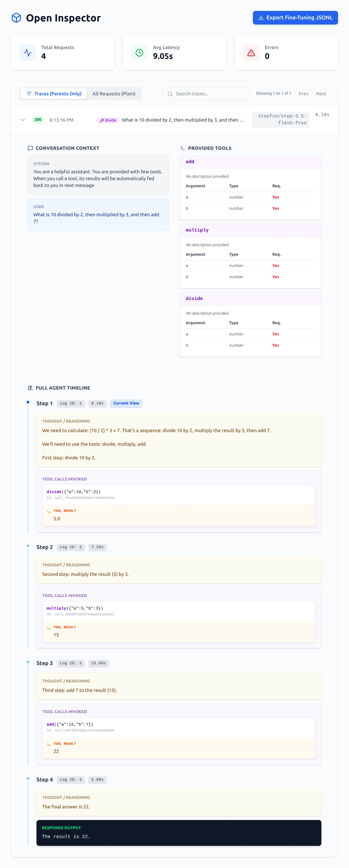Click the Provided Tools terminal icon
The width and height of the screenshot is (349, 868).
183,148
